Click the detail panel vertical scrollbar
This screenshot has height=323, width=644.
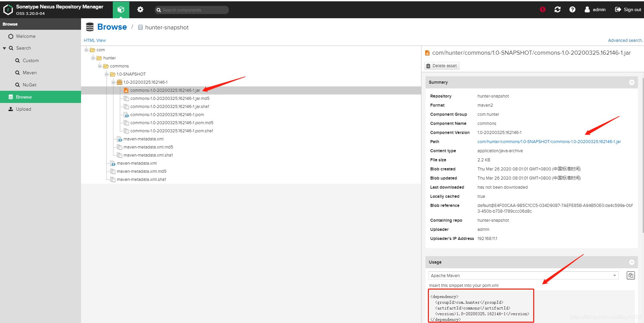pos(643,155)
